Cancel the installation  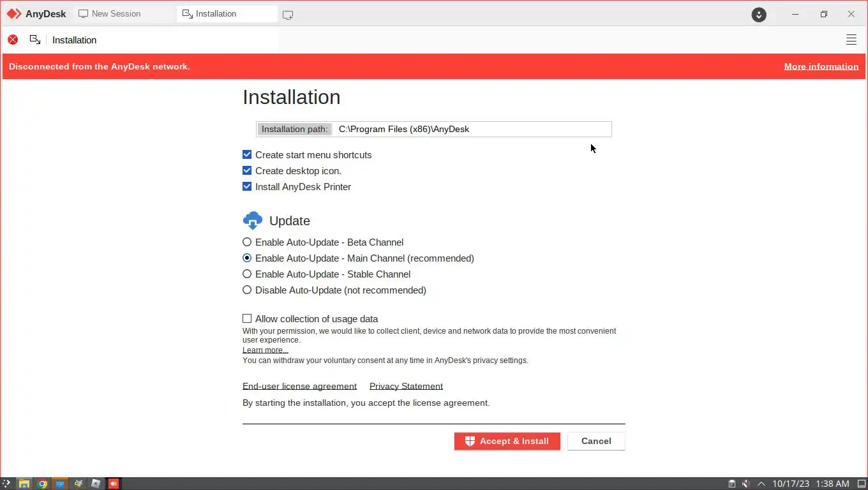click(x=596, y=441)
